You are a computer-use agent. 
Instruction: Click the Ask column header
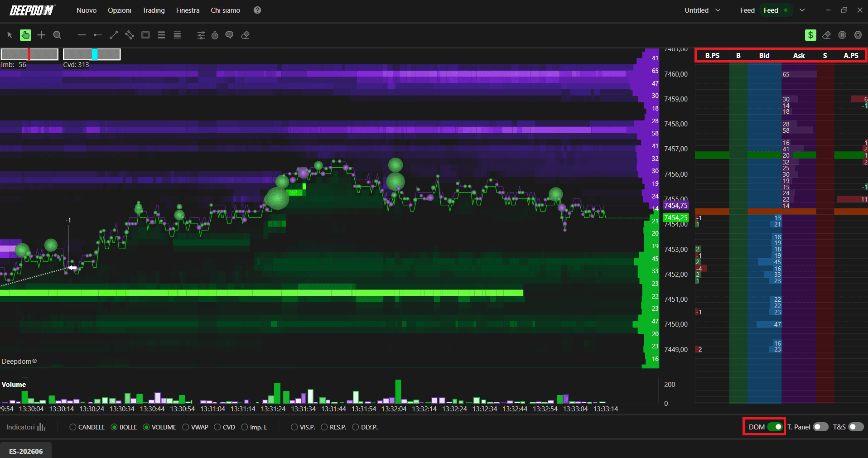799,55
